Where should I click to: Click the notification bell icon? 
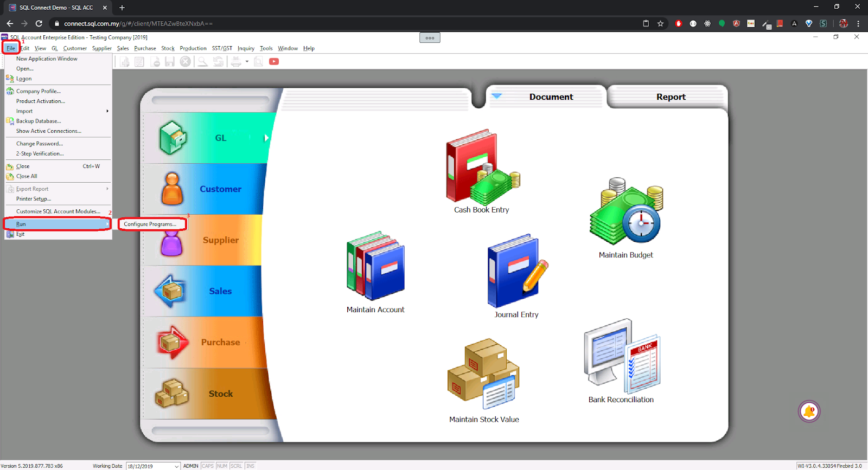pyautogui.click(x=809, y=411)
